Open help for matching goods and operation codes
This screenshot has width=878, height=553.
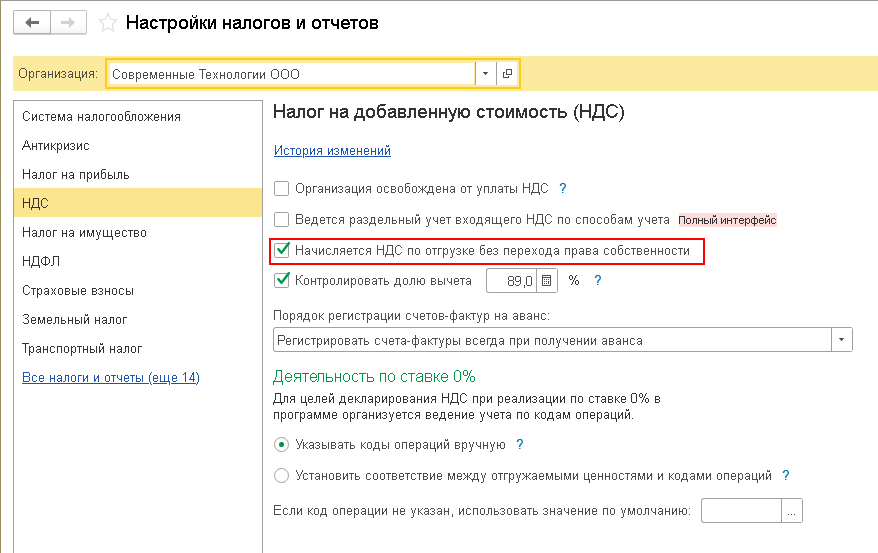pos(786,475)
